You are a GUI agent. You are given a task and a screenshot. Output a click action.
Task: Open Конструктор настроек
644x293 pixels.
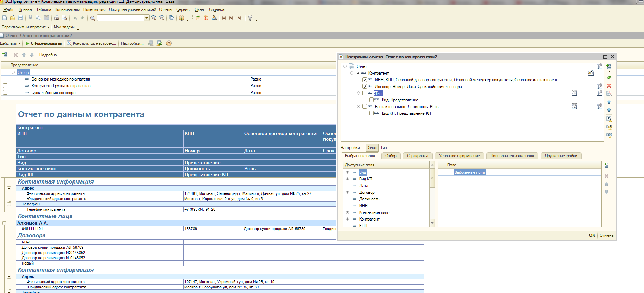coord(91,43)
